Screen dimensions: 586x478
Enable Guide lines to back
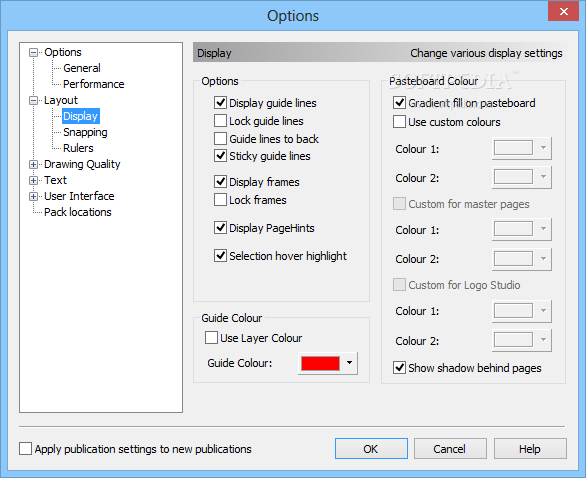click(x=220, y=139)
